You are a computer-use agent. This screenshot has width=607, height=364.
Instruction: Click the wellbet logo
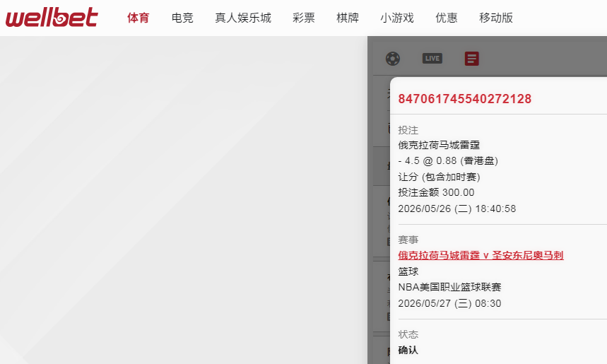[x=52, y=18]
